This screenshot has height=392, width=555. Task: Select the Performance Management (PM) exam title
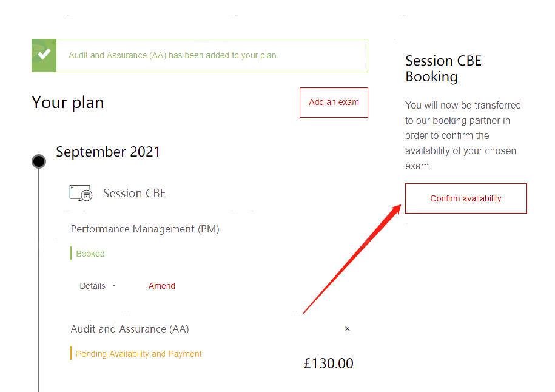[x=145, y=229]
